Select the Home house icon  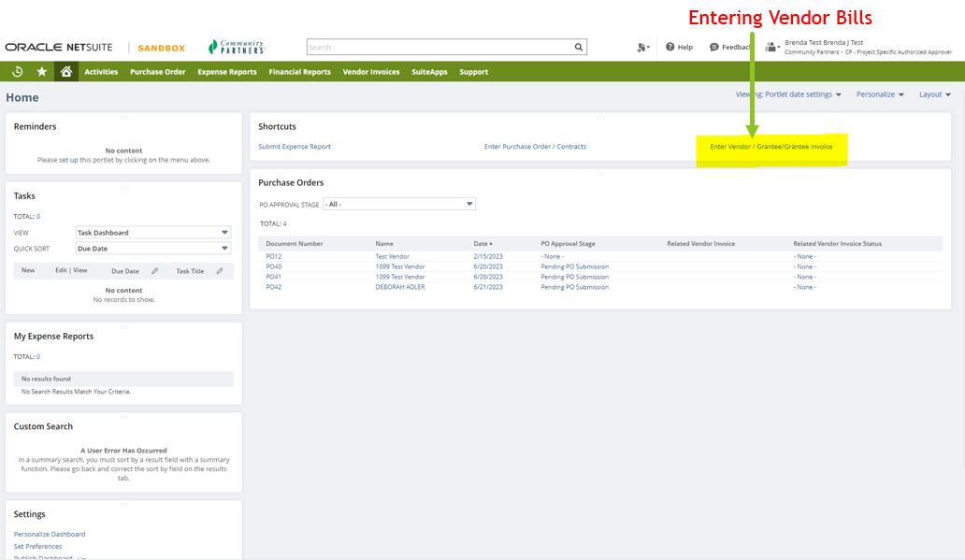(65, 71)
